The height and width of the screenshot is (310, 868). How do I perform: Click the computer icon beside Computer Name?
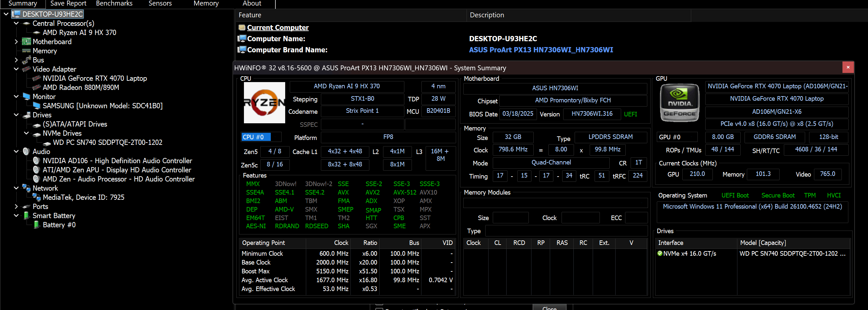pyautogui.click(x=242, y=38)
